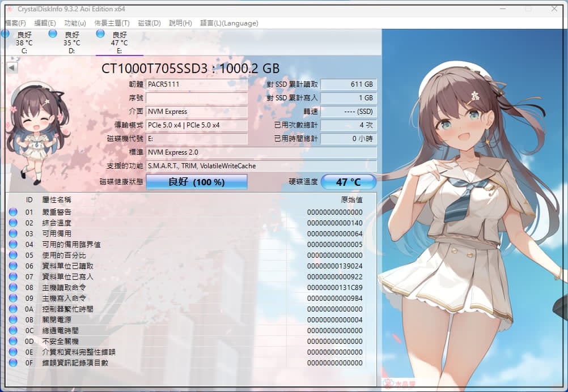Click the total SSD reads value 611 GB

tap(349, 84)
